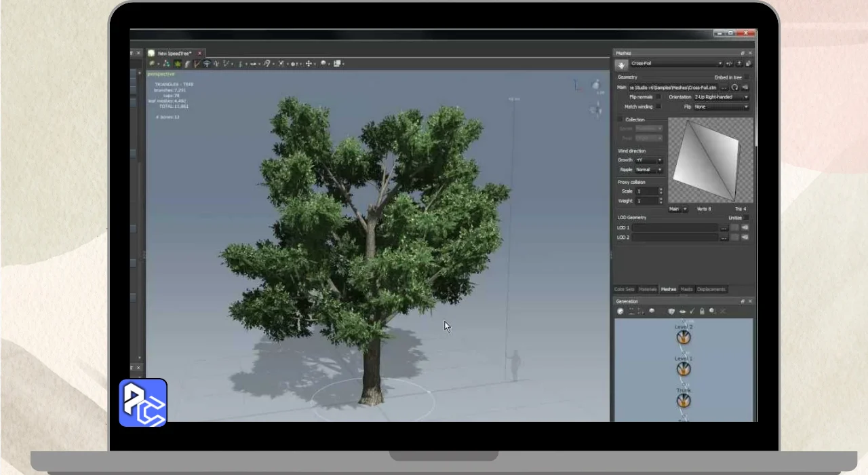The width and height of the screenshot is (868, 475).
Task: Select the Level 1 generator node
Action: point(684,369)
